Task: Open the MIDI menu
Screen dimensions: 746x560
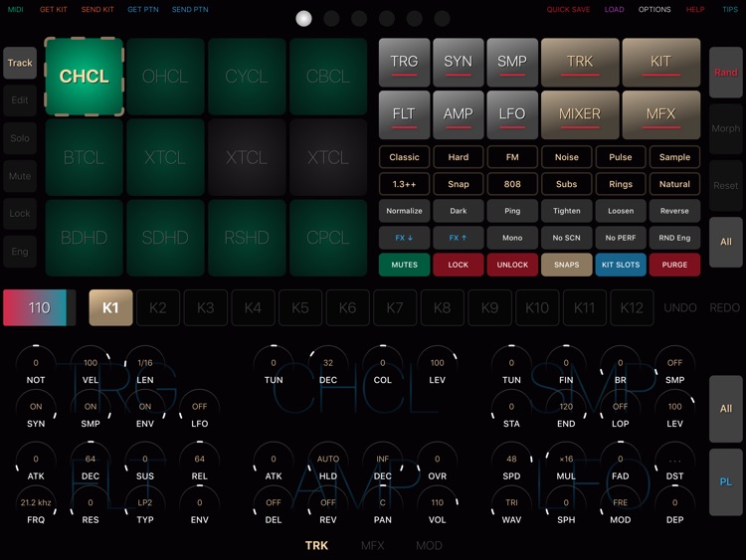Action: (15, 9)
